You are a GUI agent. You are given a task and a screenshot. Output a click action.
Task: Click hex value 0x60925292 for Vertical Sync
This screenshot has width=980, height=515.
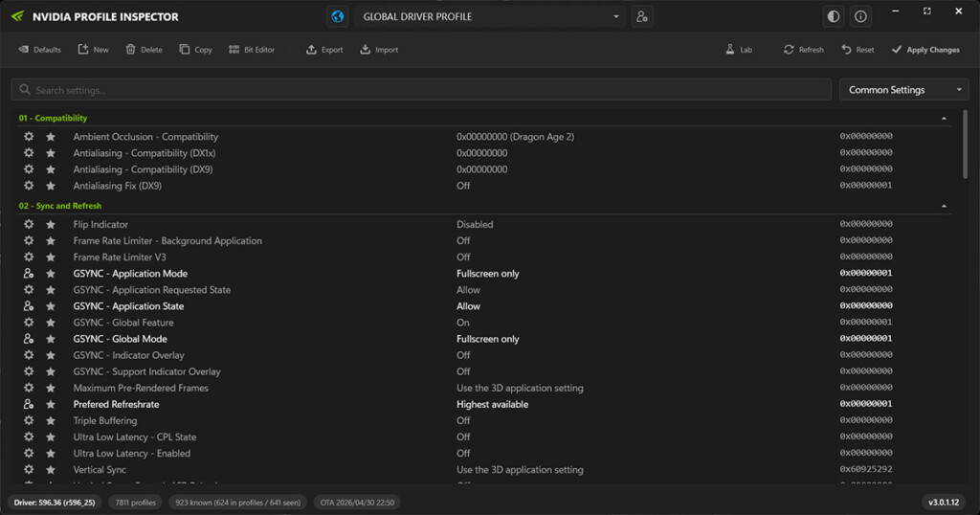(x=865, y=469)
